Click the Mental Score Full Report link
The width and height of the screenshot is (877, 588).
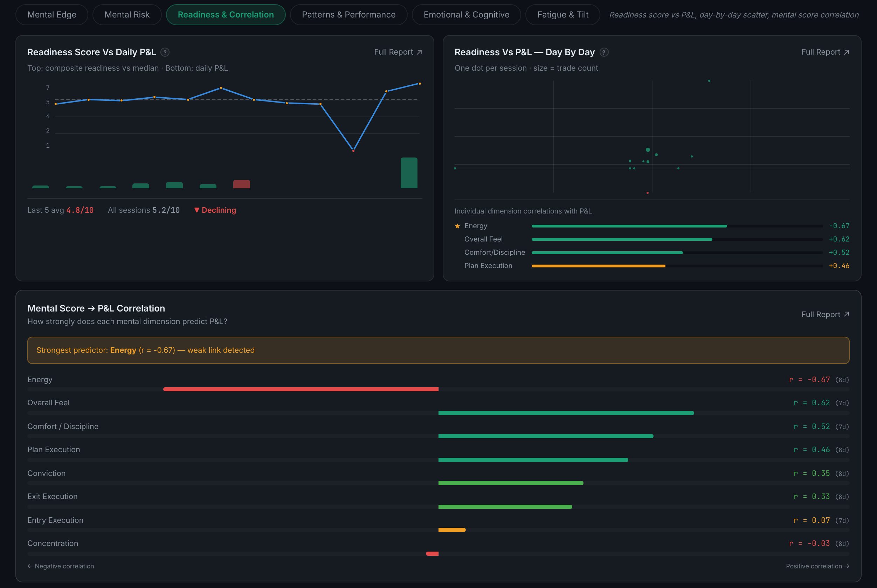click(825, 314)
